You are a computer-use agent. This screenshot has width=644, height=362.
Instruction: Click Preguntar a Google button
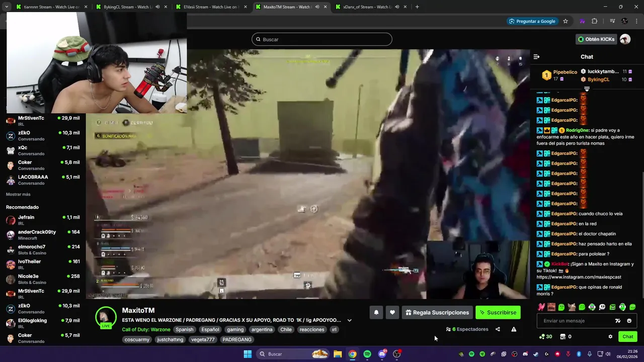click(532, 21)
